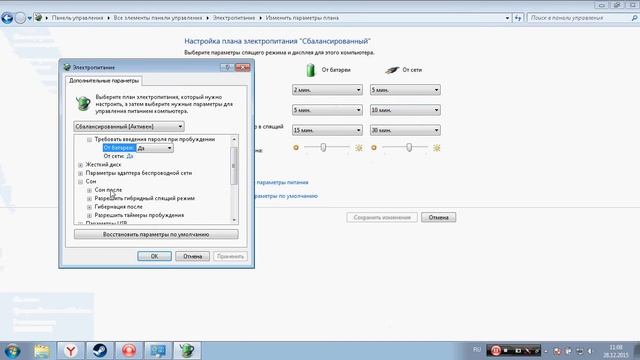The width and height of the screenshot is (640, 360).
Task: Open the address bar history dropdown arrow
Action: [x=507, y=18]
